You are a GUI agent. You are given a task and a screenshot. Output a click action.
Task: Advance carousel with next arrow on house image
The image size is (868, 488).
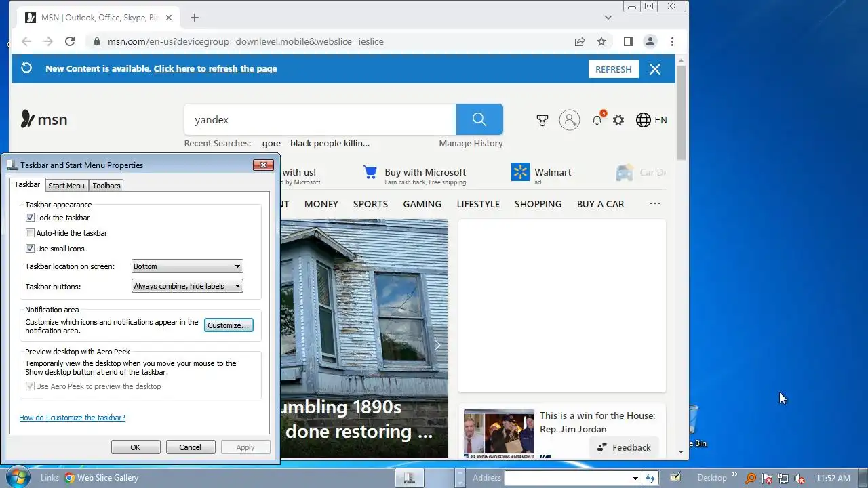point(437,345)
